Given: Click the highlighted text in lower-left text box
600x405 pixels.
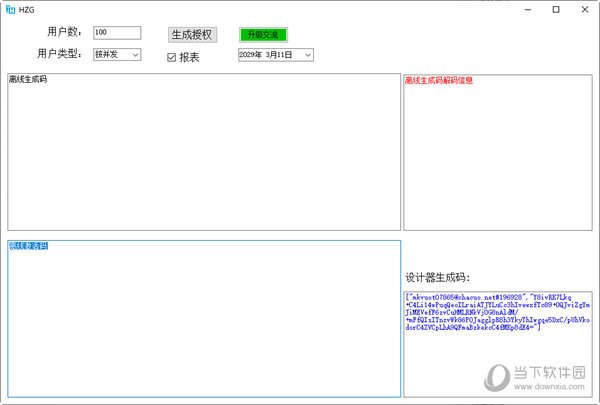Looking at the screenshot, I should [29, 246].
